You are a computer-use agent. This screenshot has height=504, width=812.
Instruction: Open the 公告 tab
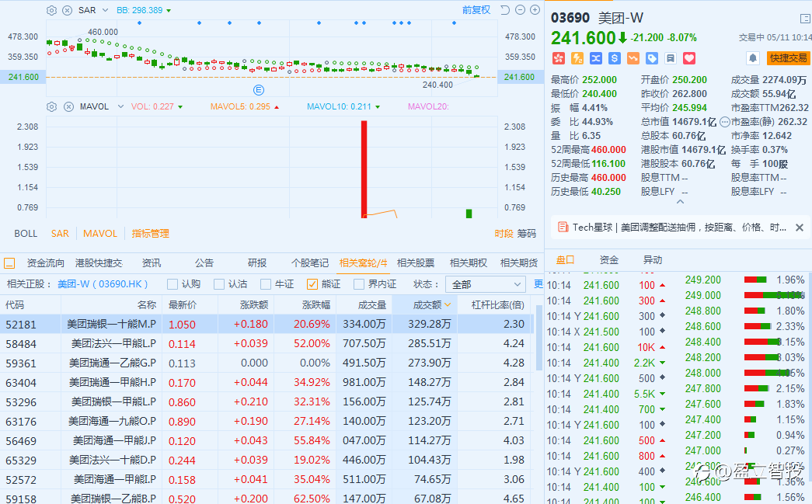[204, 263]
